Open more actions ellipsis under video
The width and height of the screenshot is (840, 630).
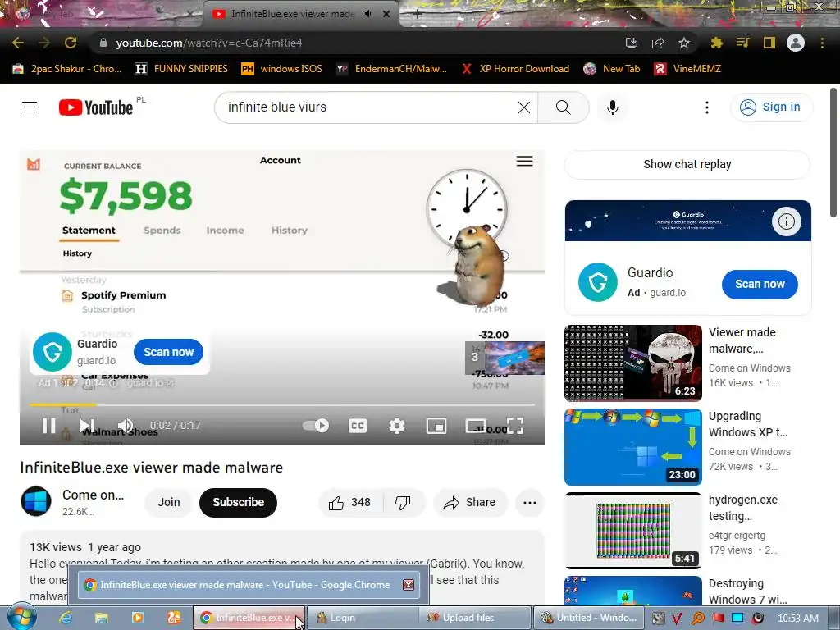pyautogui.click(x=530, y=503)
